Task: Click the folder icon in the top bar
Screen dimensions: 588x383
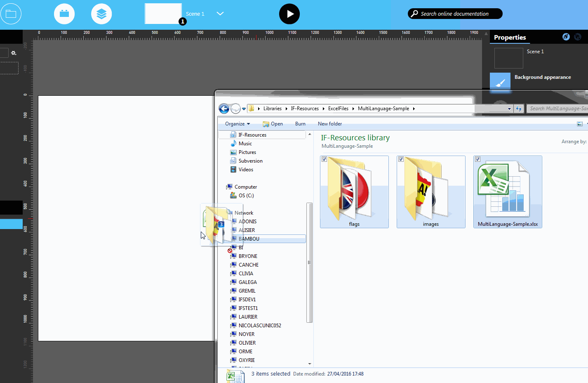Action: 11,14
